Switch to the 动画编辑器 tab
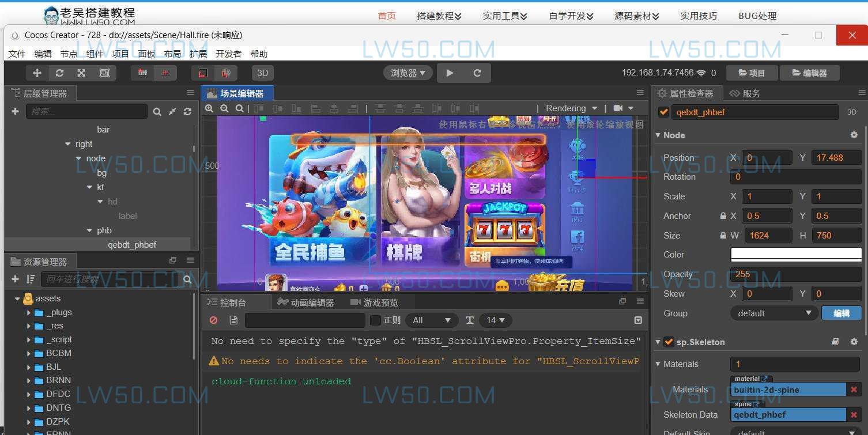The width and height of the screenshot is (868, 435). click(305, 302)
